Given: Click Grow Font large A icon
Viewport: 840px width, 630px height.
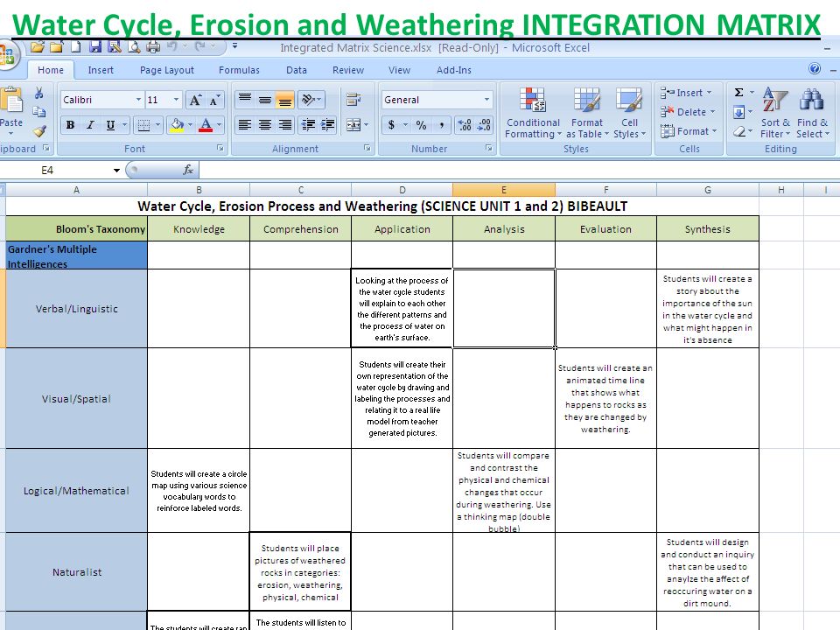Looking at the screenshot, I should [x=195, y=100].
